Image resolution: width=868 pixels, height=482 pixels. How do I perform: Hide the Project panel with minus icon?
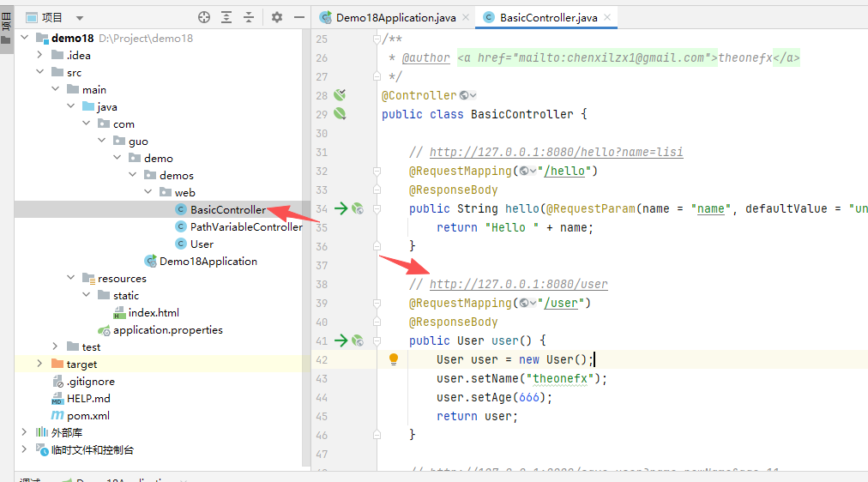point(299,17)
